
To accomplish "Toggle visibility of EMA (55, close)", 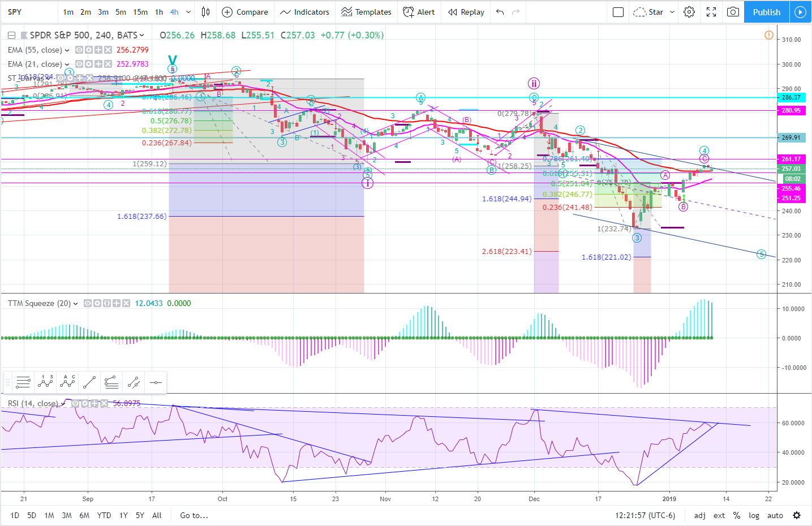I will click(79, 50).
